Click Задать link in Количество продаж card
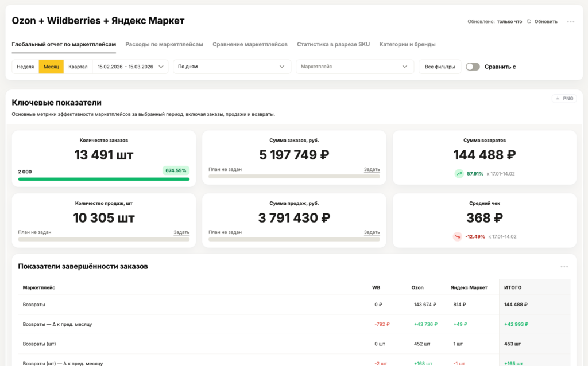The height and width of the screenshot is (366, 588). 181,232
